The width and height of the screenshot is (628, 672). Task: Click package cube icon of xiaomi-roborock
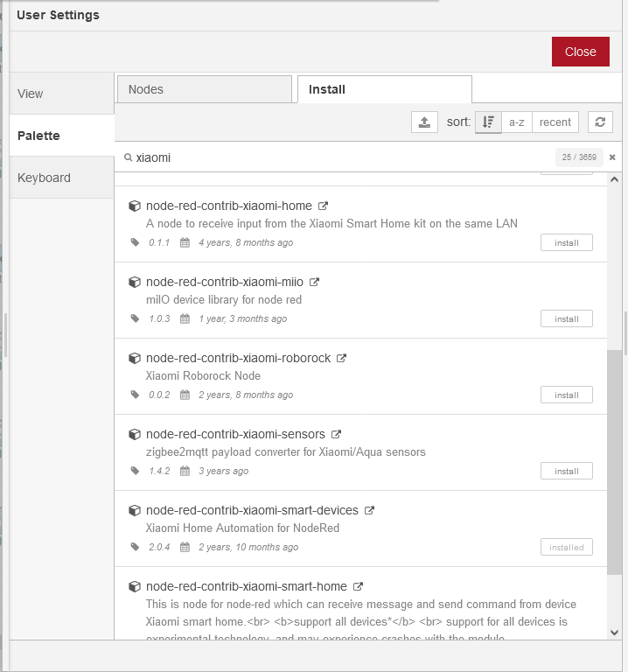[135, 358]
